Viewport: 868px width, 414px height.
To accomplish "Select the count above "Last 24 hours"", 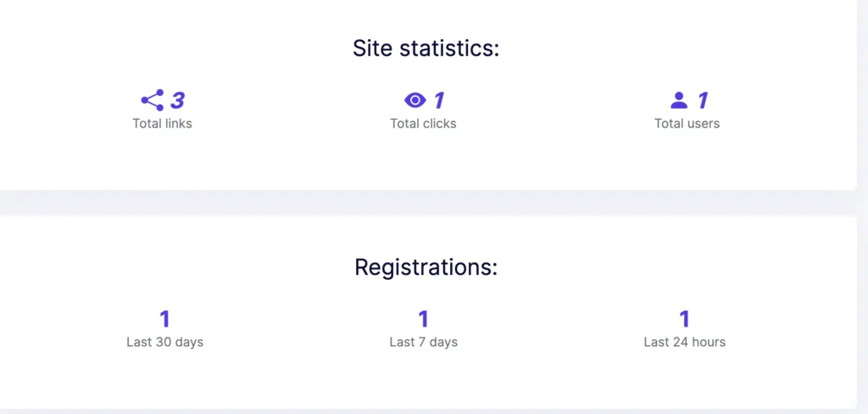I will pyautogui.click(x=684, y=319).
